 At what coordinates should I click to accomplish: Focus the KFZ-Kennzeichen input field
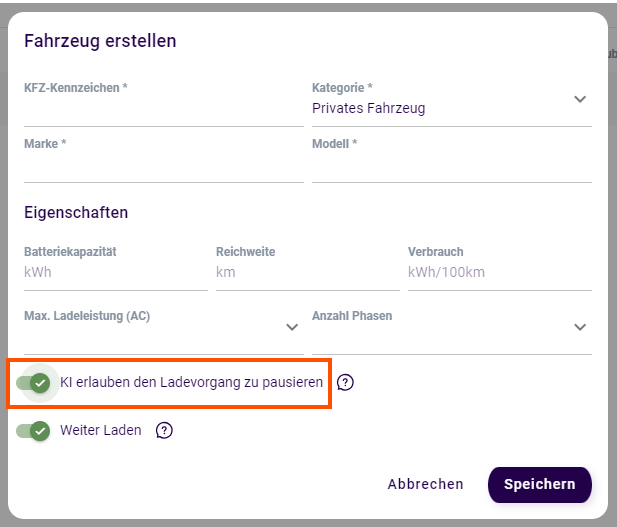(x=163, y=109)
